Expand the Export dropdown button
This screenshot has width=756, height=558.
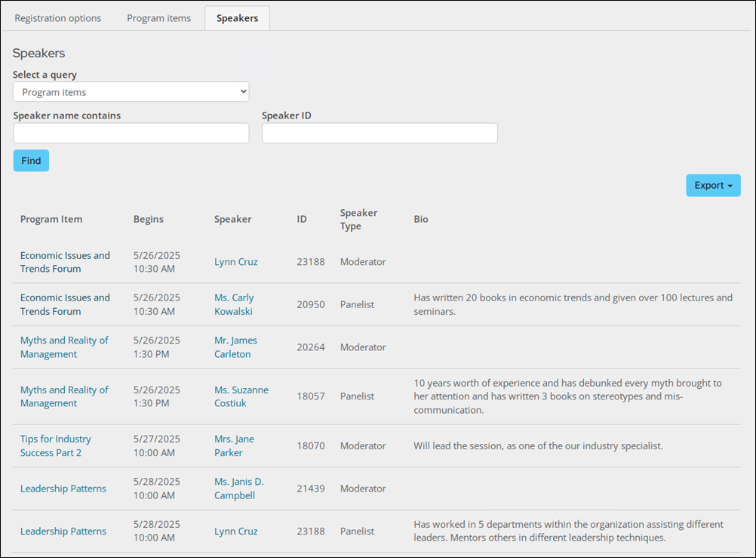point(713,185)
